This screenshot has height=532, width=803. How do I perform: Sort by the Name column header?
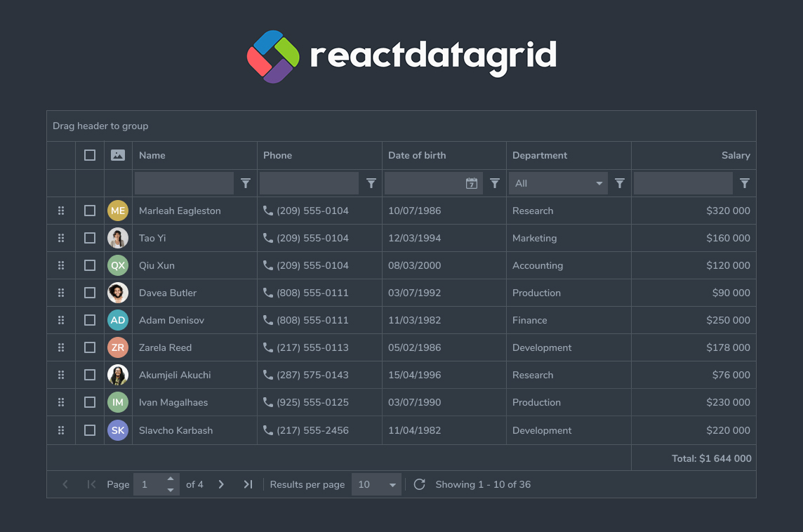(152, 155)
